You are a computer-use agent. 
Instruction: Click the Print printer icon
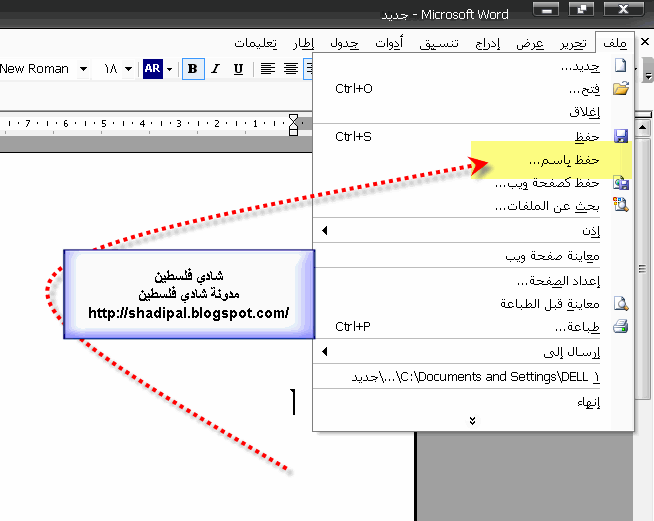621,326
